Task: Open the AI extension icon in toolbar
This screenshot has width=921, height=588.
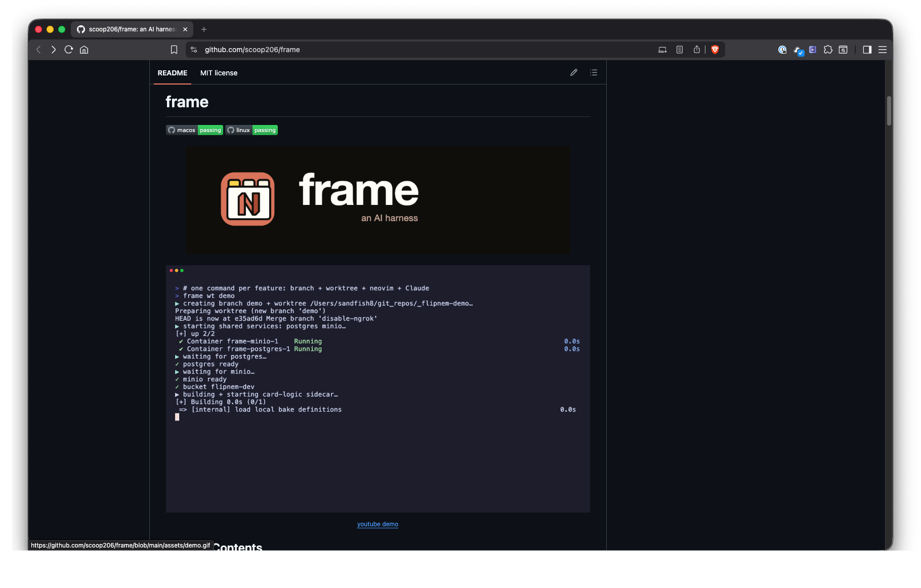Action: [813, 50]
